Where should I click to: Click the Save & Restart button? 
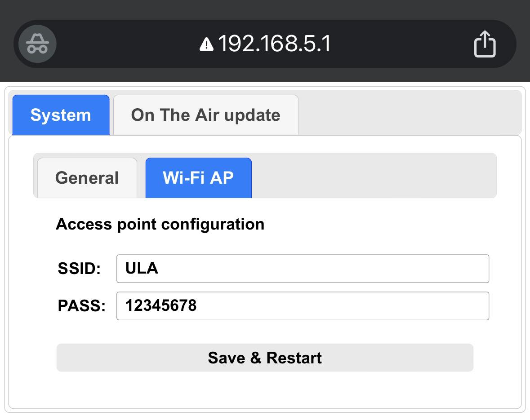pos(265,358)
